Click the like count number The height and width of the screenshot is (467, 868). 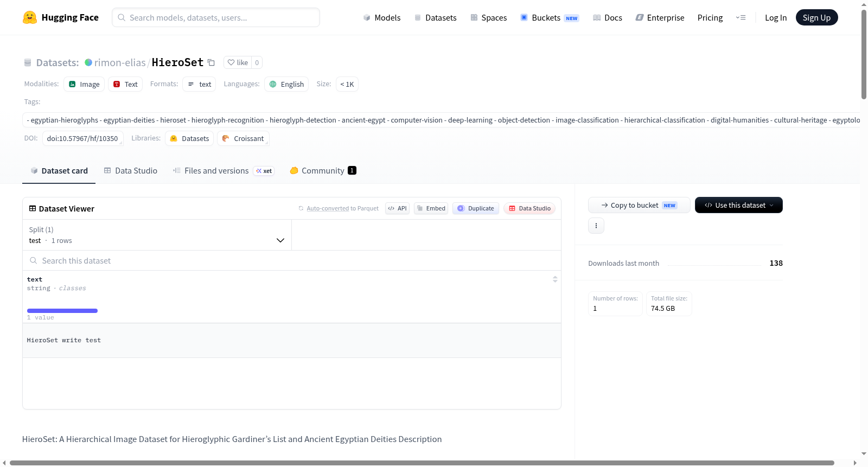point(257,62)
